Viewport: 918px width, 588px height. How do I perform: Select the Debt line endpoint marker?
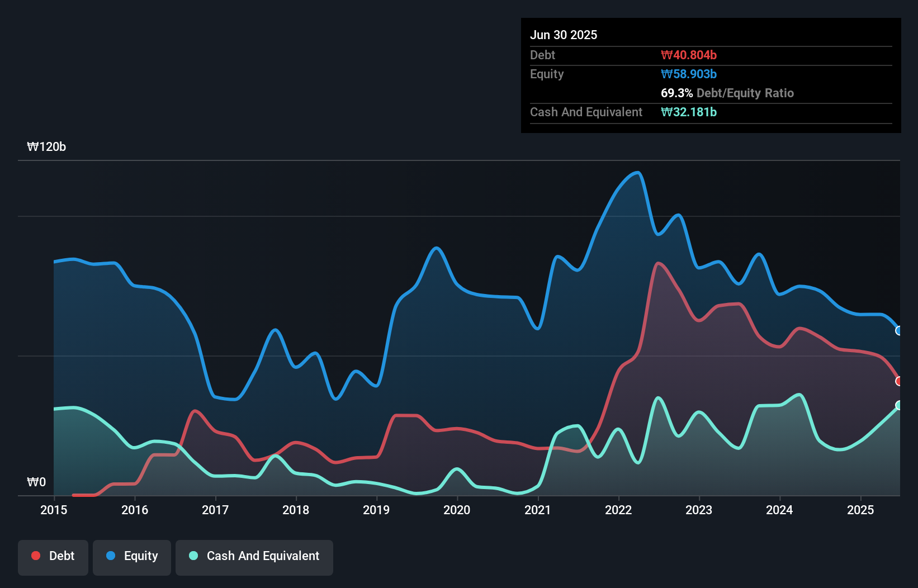click(x=899, y=381)
